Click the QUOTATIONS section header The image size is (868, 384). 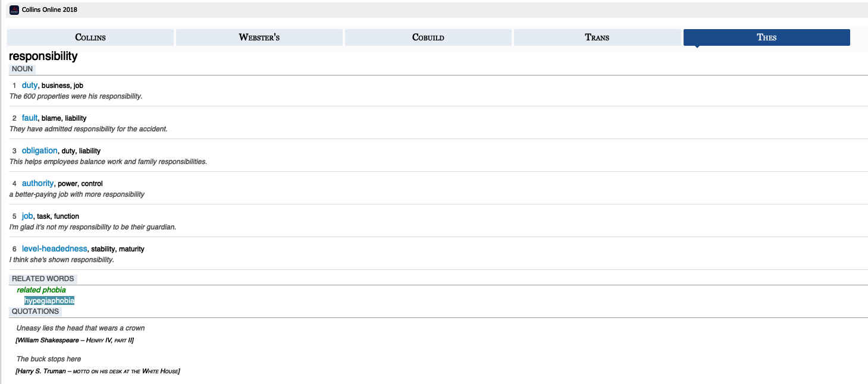point(35,311)
